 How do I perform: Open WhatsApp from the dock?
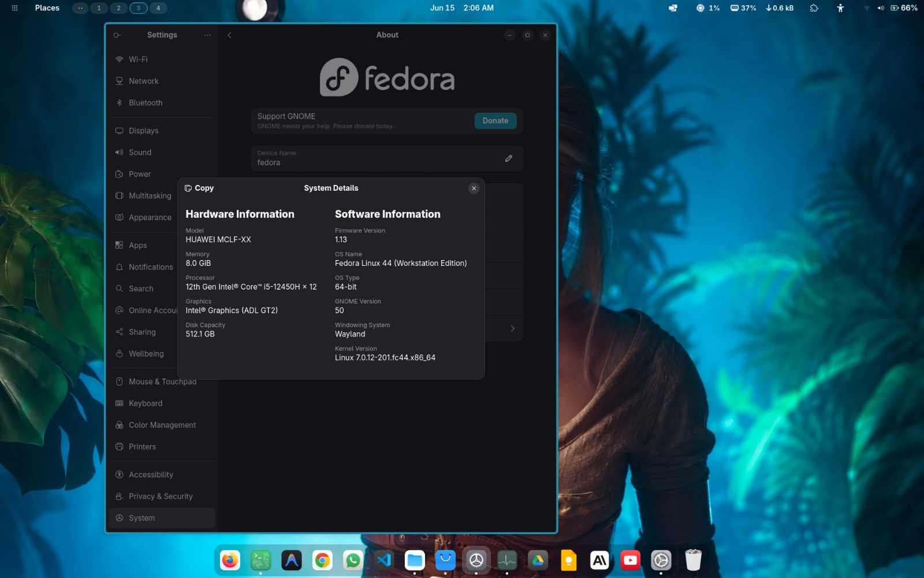353,560
